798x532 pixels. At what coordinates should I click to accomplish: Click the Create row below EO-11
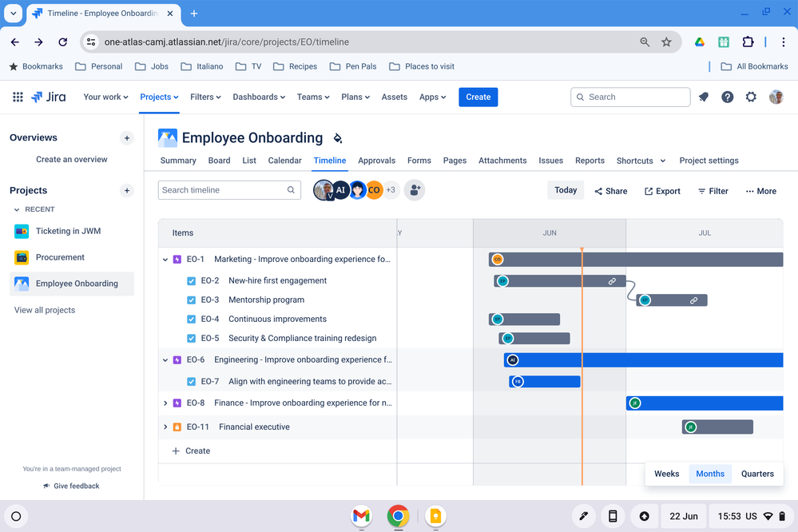191,451
